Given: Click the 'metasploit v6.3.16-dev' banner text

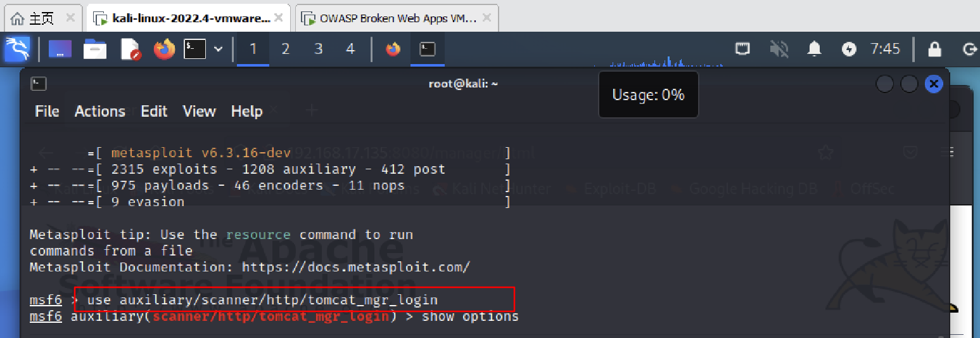Looking at the screenshot, I should 201,153.
